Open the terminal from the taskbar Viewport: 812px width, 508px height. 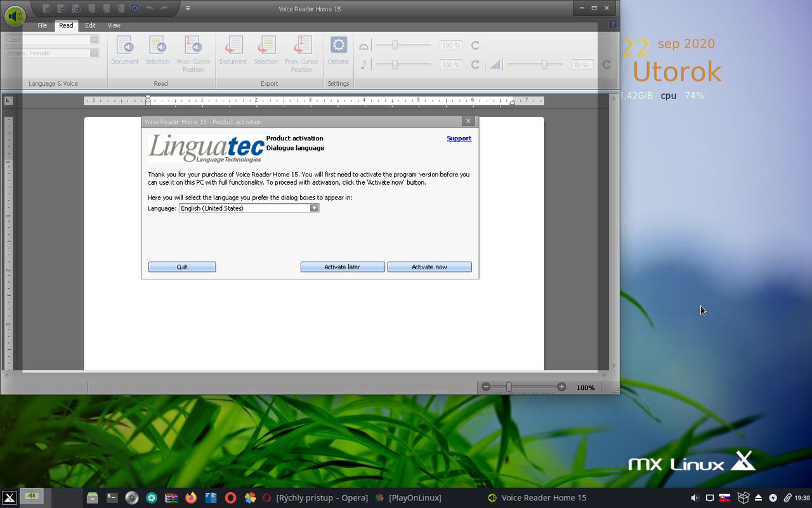[112, 497]
